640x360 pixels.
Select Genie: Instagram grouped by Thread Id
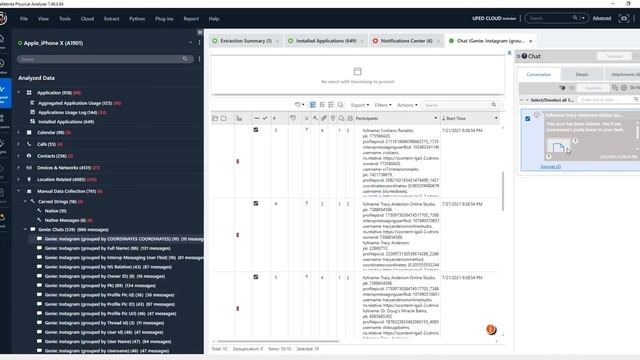tap(104, 323)
